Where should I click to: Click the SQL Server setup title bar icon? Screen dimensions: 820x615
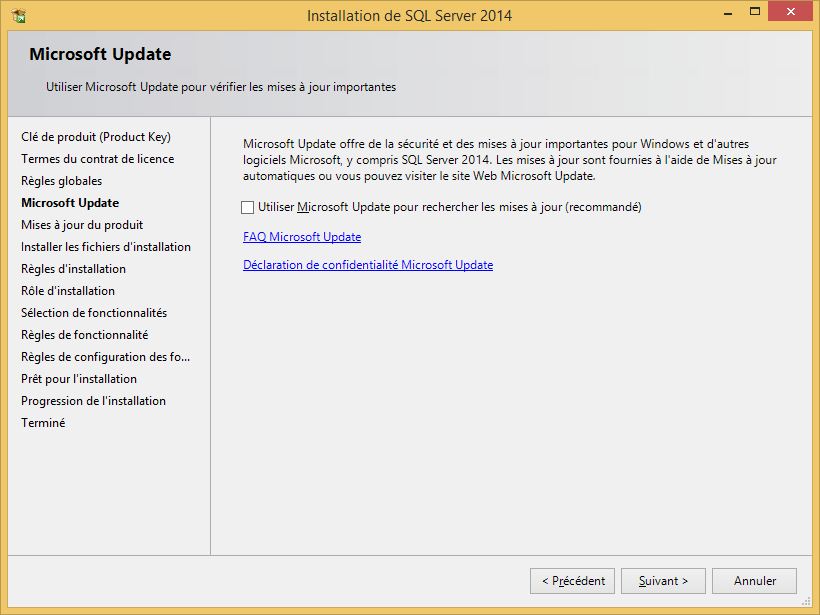[x=19, y=16]
